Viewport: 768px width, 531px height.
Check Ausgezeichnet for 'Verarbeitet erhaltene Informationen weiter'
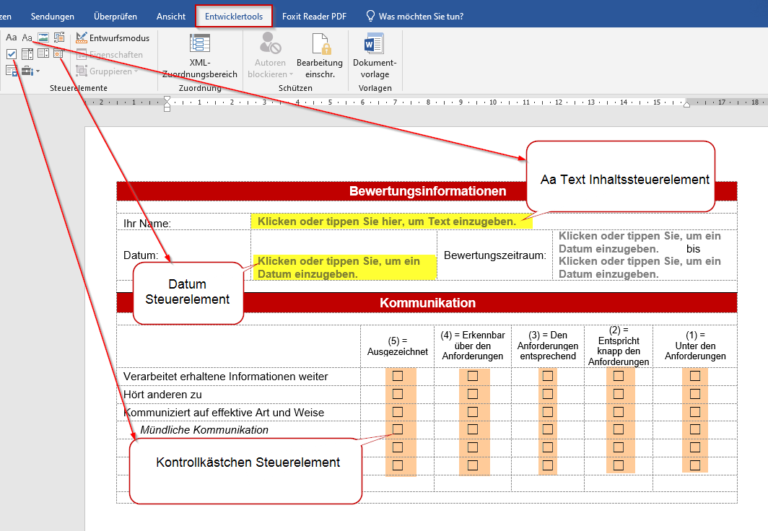pos(397,376)
